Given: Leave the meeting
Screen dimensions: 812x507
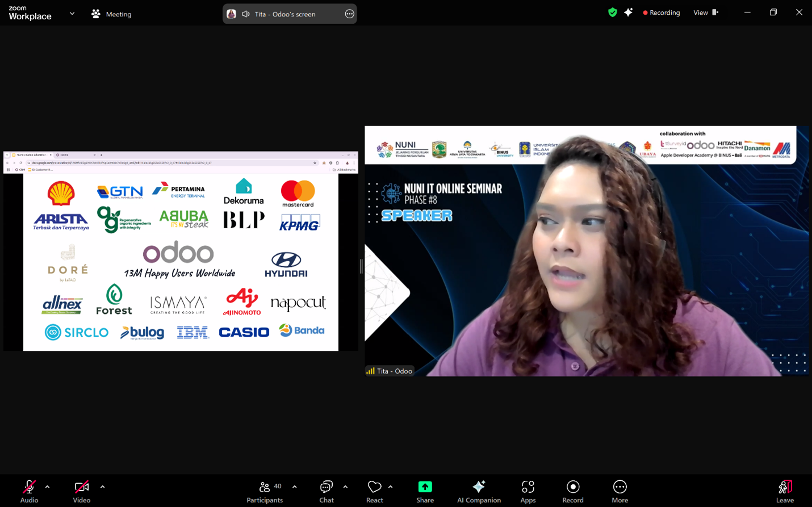Looking at the screenshot, I should pyautogui.click(x=785, y=491).
